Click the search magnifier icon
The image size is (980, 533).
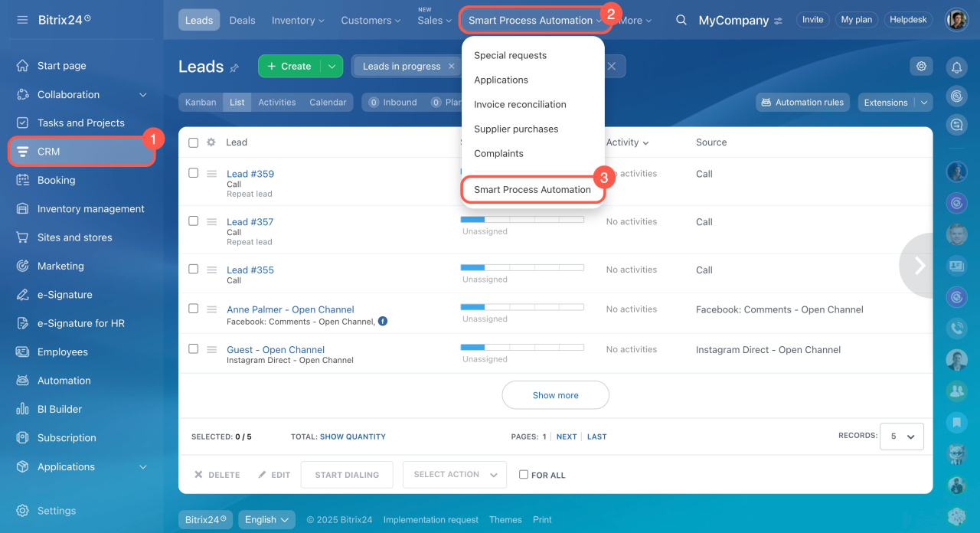coord(681,20)
